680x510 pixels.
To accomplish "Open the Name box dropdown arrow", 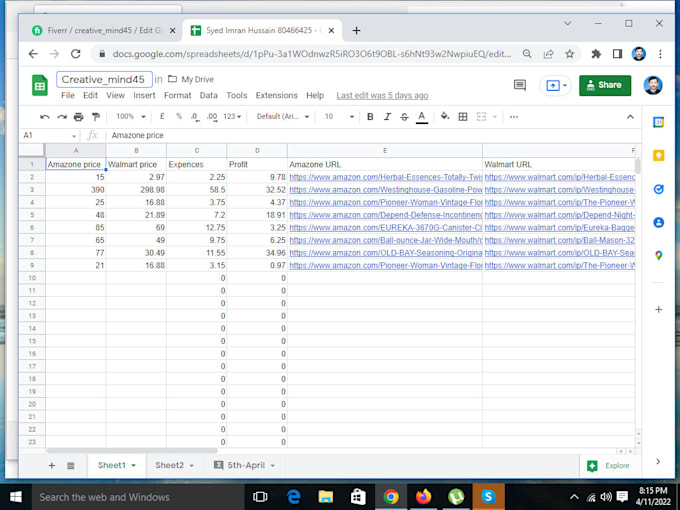I will [x=74, y=136].
